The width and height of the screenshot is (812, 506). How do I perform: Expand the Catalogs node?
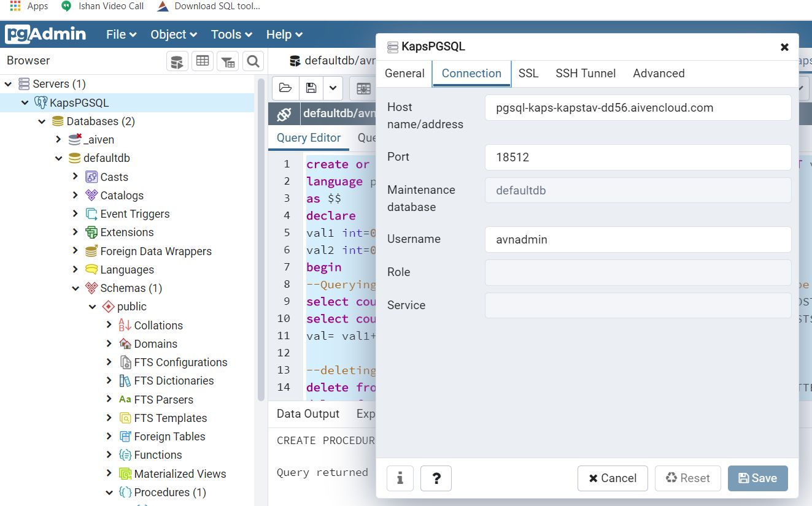[75, 195]
